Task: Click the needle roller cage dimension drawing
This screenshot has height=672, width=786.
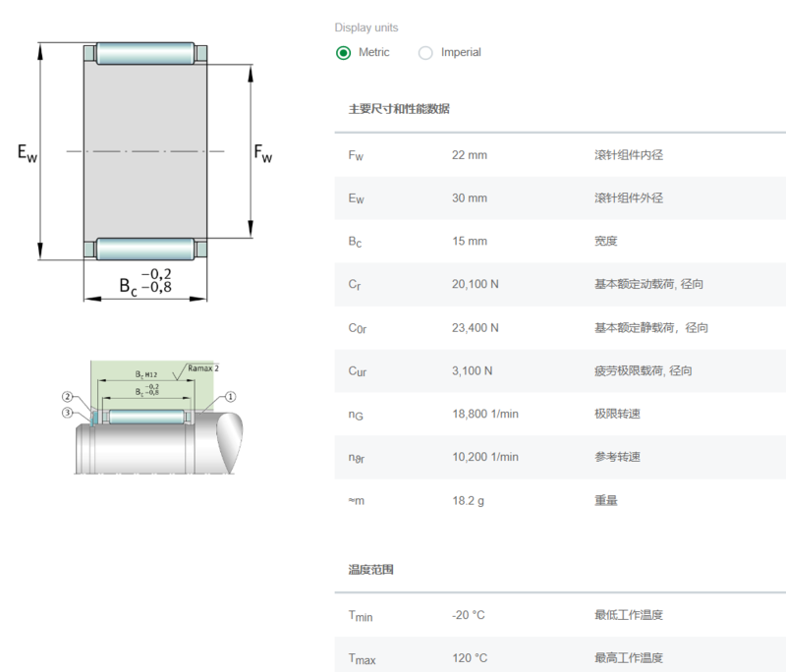Action: point(144,171)
